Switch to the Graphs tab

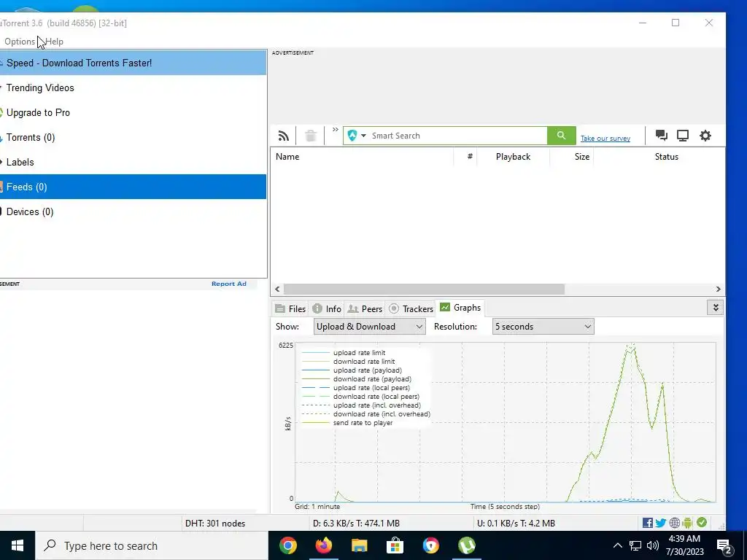pyautogui.click(x=460, y=308)
